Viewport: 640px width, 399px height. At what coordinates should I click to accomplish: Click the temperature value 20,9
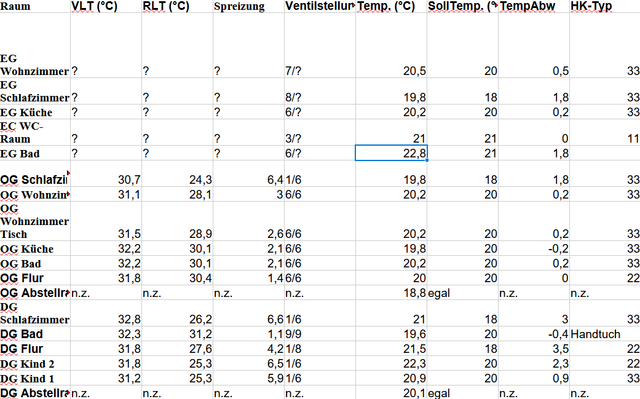391,378
